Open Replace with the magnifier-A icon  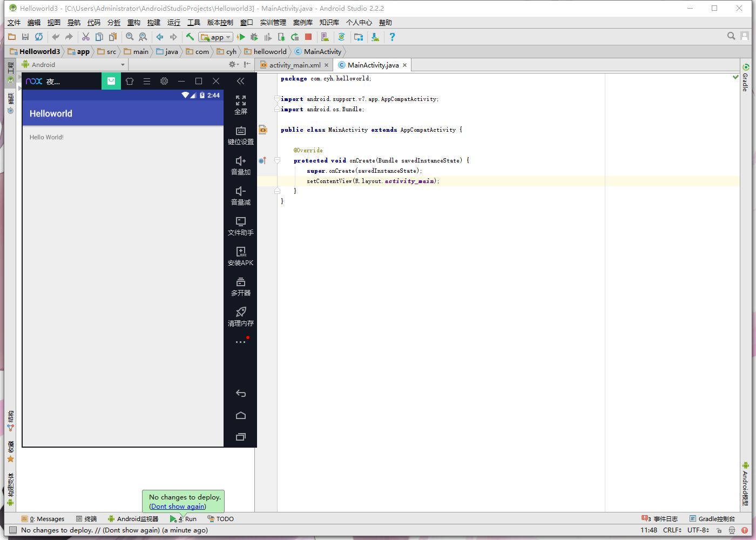[143, 37]
